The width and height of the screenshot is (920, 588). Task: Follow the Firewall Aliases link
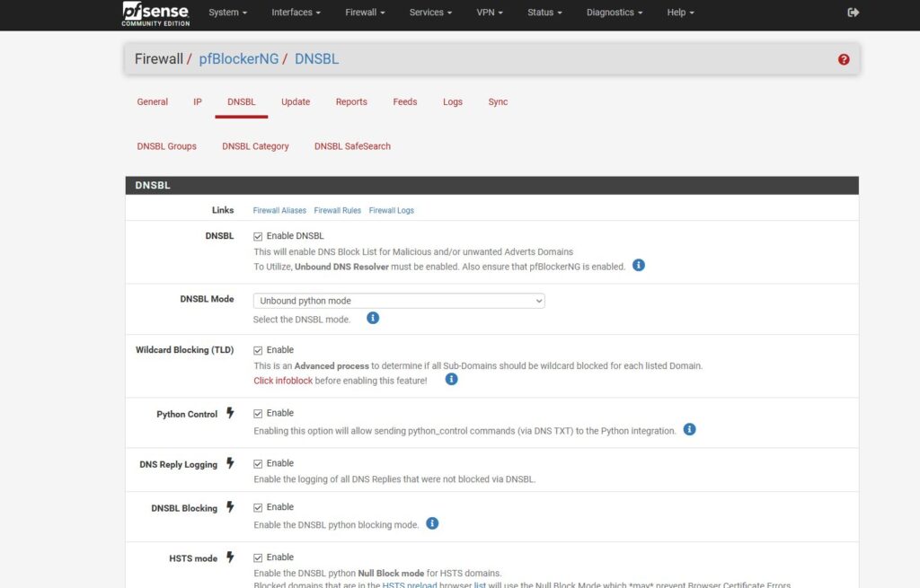279,210
